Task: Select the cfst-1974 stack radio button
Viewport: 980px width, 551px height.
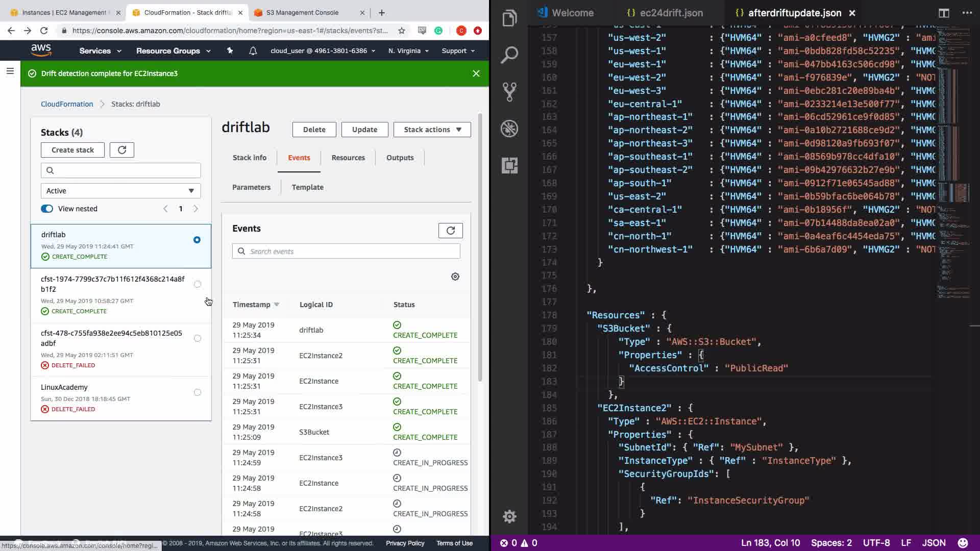Action: pyautogui.click(x=198, y=284)
